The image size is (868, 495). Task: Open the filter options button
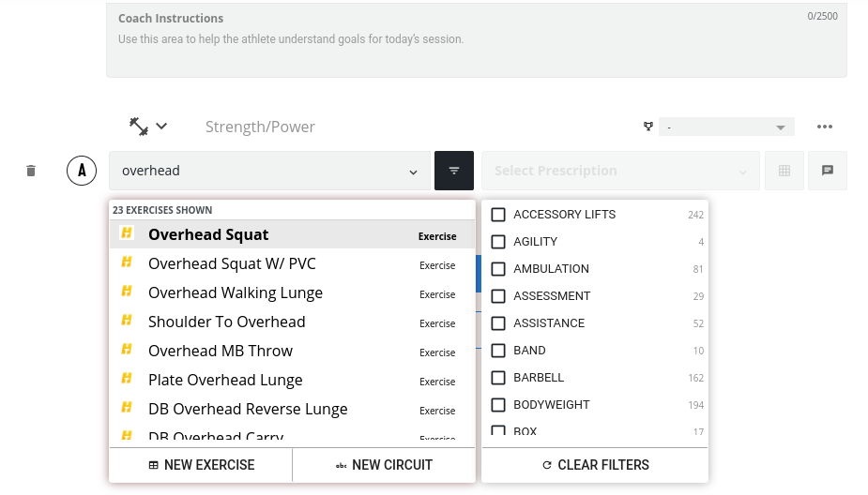454,171
